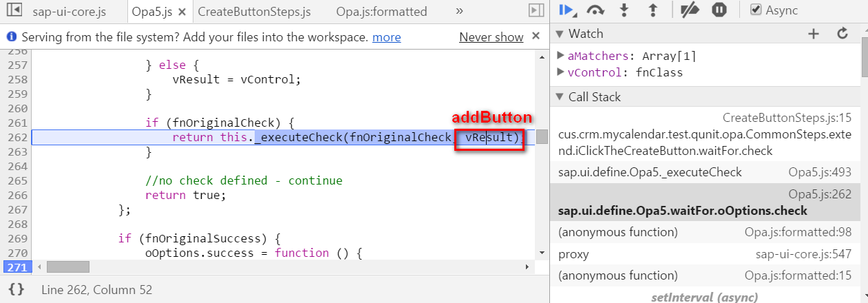The image size is (868, 303).
Task: Click the horizontal scrollbar left arrow
Action: click(x=39, y=267)
